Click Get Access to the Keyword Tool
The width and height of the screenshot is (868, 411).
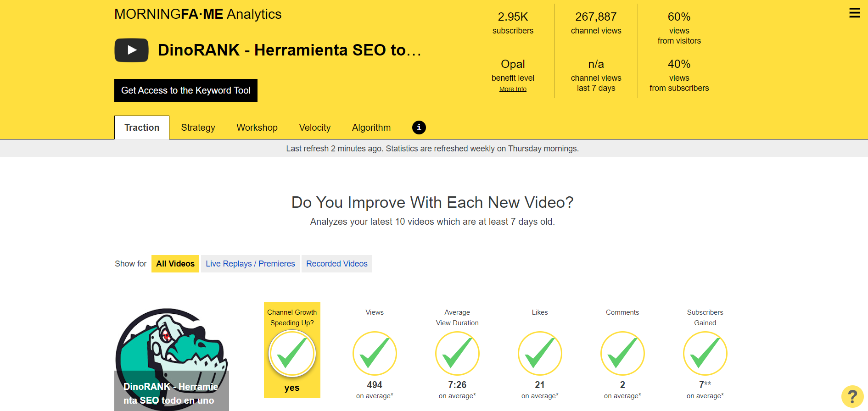click(x=186, y=90)
